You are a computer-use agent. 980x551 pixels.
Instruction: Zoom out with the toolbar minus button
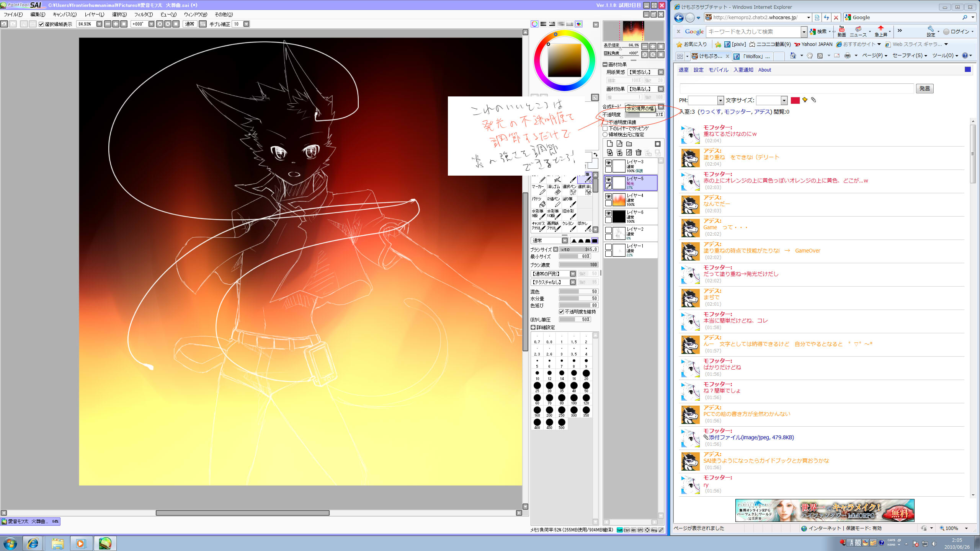pyautogui.click(x=108, y=24)
